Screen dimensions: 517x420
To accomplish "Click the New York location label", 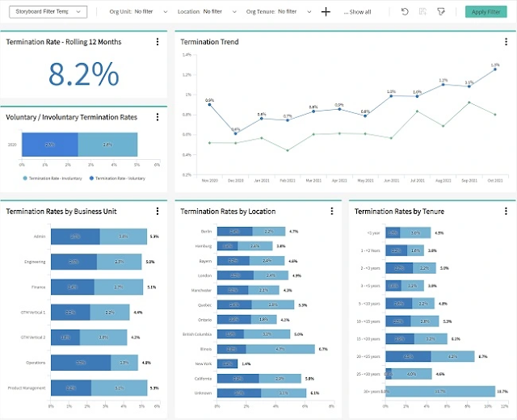I will coord(204,363).
